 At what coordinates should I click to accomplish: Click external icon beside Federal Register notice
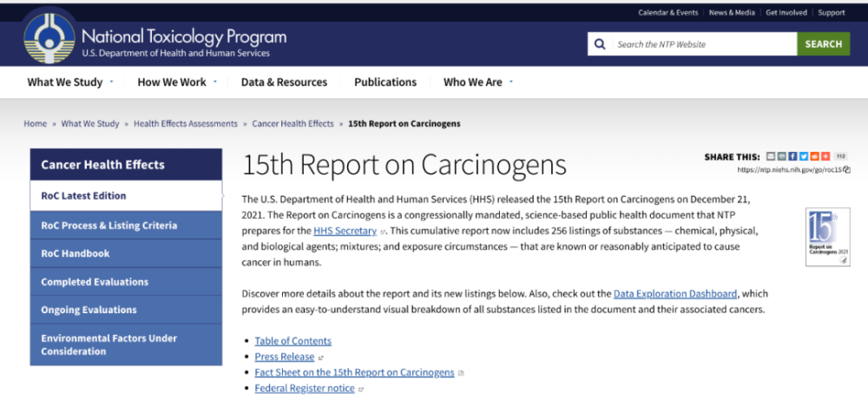361,389
